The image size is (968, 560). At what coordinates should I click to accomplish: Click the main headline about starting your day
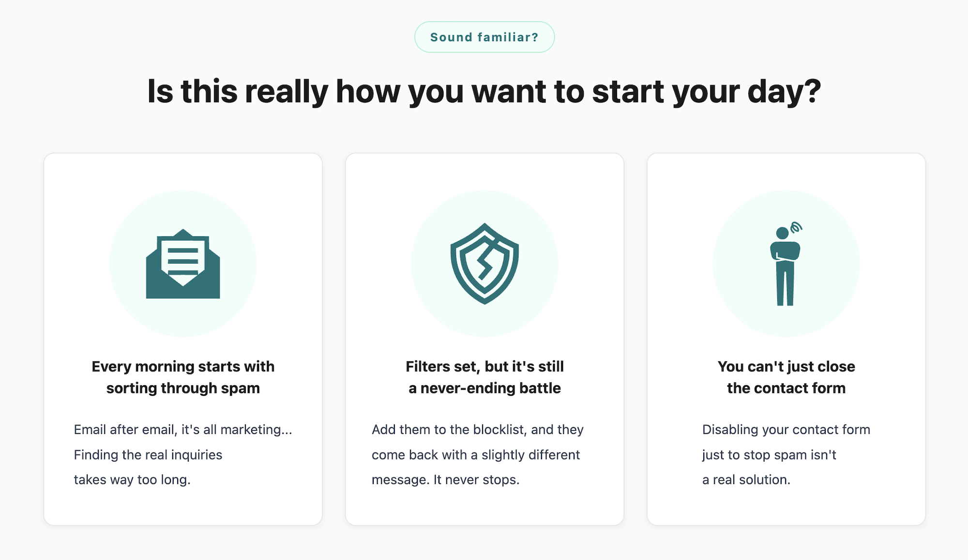pyautogui.click(x=484, y=91)
